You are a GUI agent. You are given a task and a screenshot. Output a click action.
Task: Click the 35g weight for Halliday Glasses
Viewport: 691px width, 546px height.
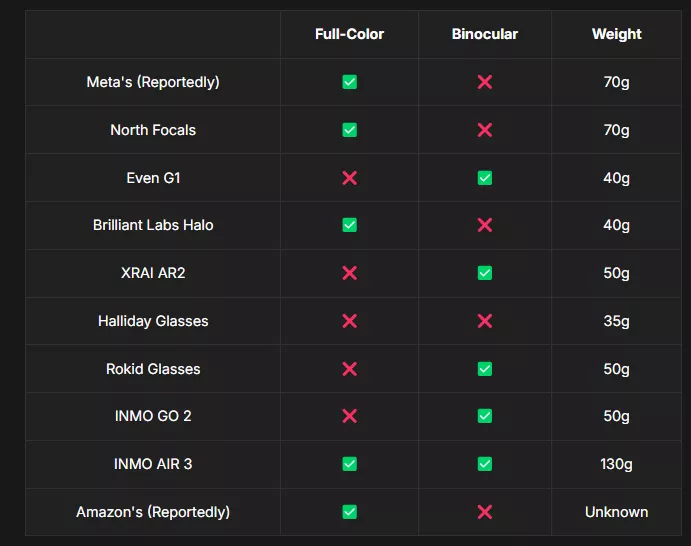point(616,321)
